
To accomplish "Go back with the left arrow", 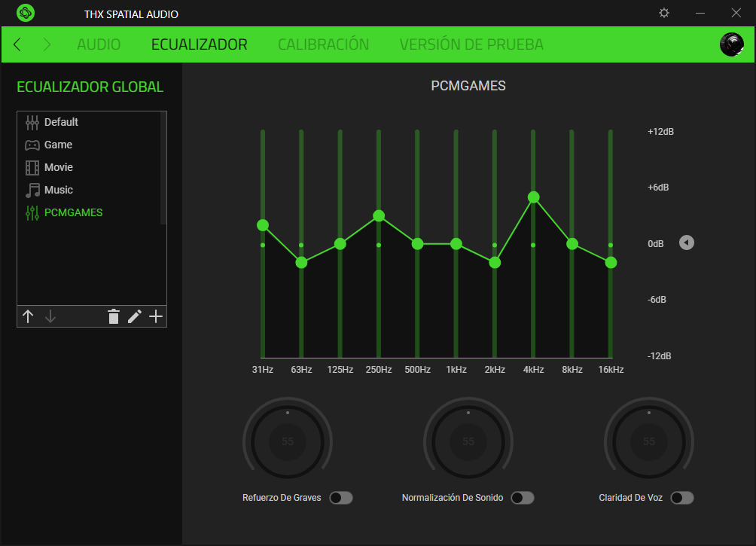I will point(17,44).
